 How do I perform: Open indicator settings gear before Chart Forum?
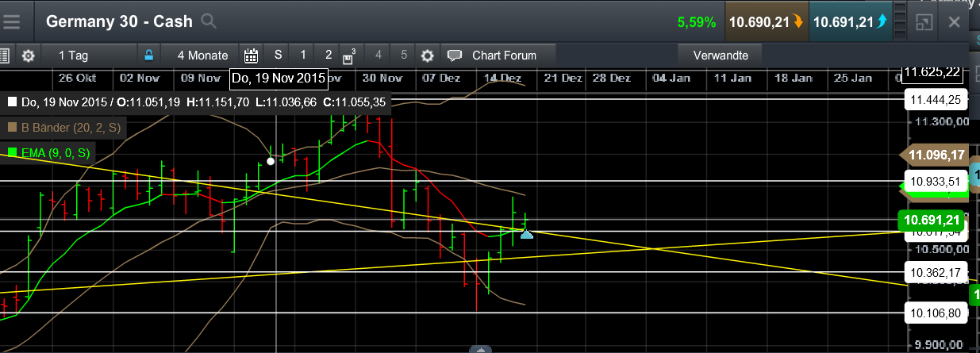pos(428,56)
